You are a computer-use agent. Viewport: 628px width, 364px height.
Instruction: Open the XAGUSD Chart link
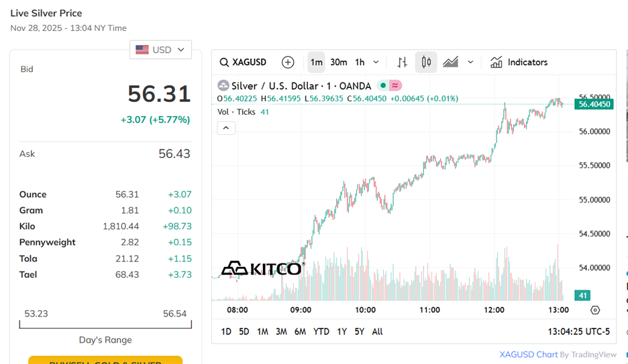point(528,355)
